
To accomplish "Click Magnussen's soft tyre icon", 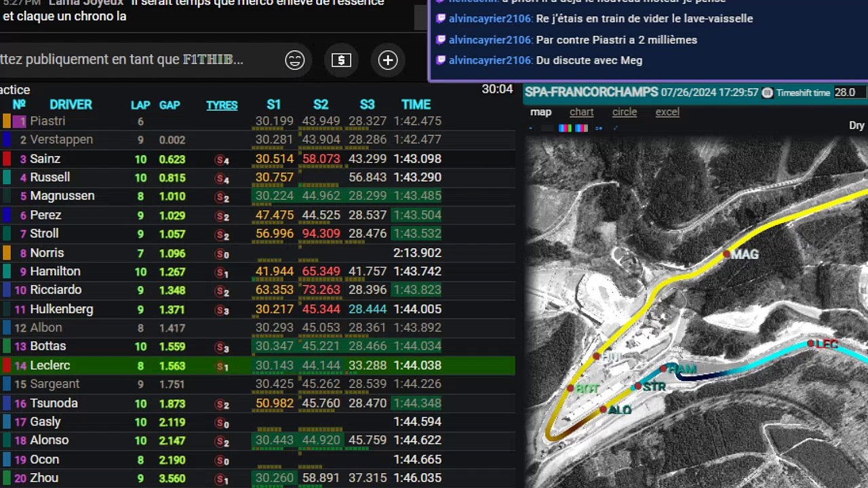I will [x=222, y=197].
